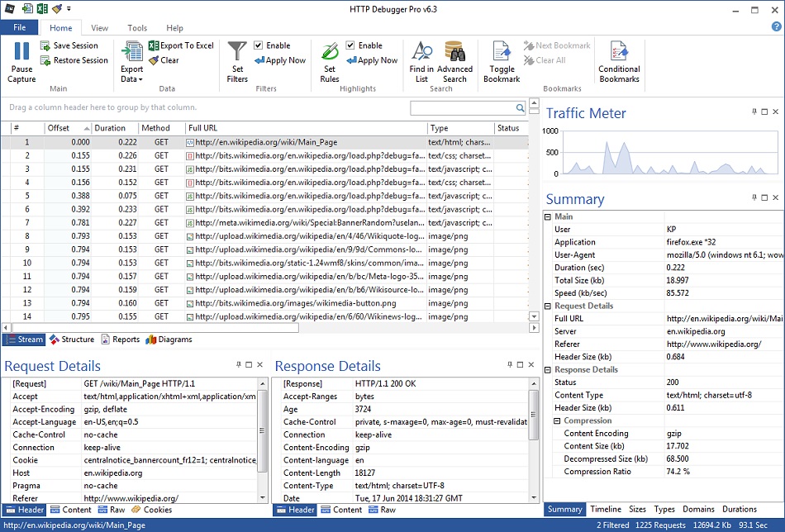Screen dimensions: 785x532
Task: Switch to the Structure view tab
Action: coord(72,340)
